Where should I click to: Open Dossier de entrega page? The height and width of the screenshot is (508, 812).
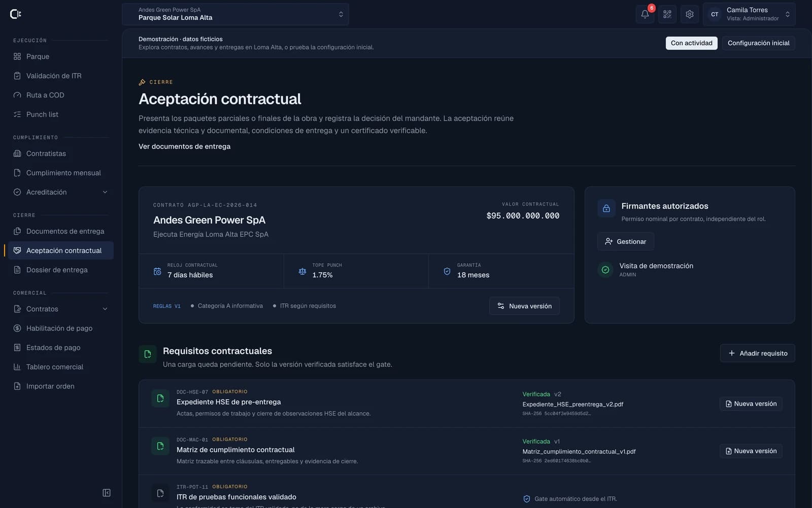61,270
